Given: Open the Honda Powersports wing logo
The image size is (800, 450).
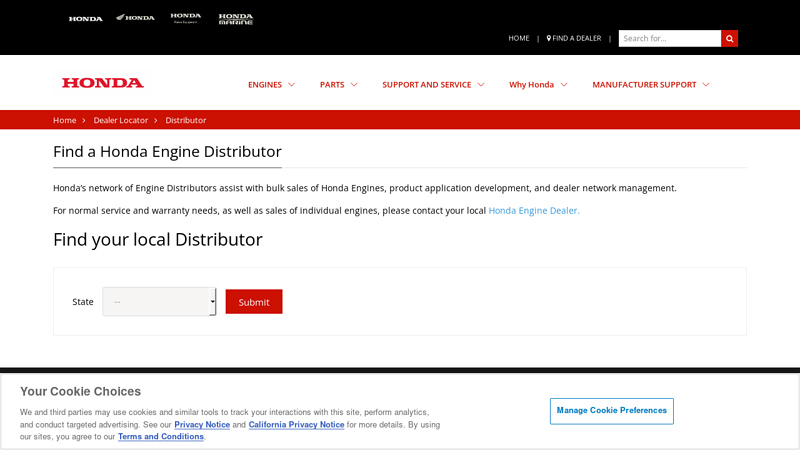Looking at the screenshot, I should tap(135, 18).
